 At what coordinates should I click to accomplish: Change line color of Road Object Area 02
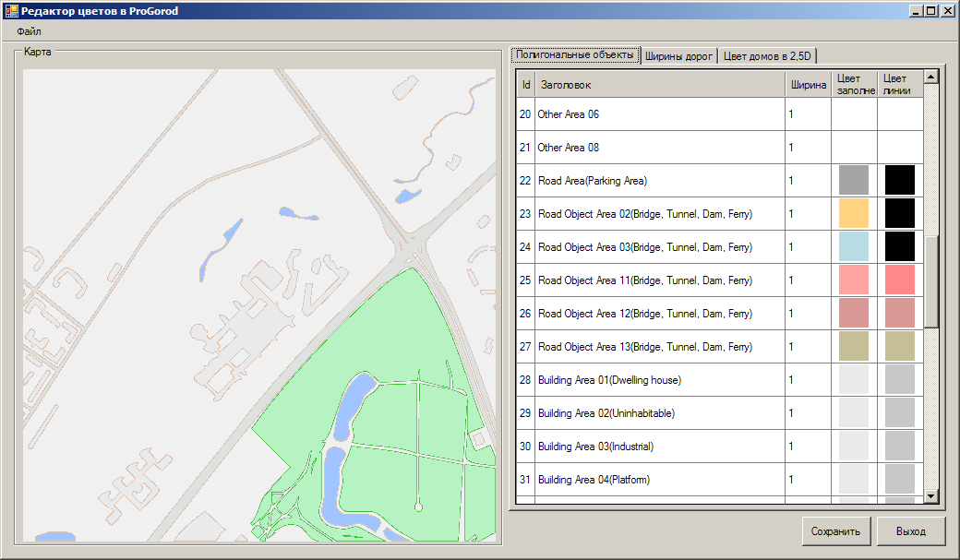(899, 214)
